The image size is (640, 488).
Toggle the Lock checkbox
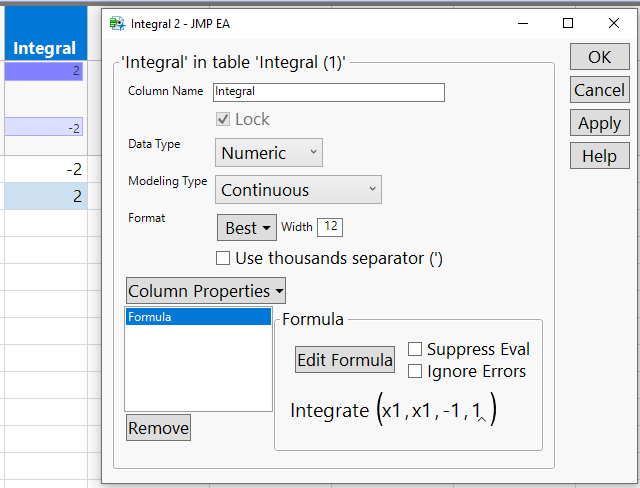pyautogui.click(x=224, y=119)
